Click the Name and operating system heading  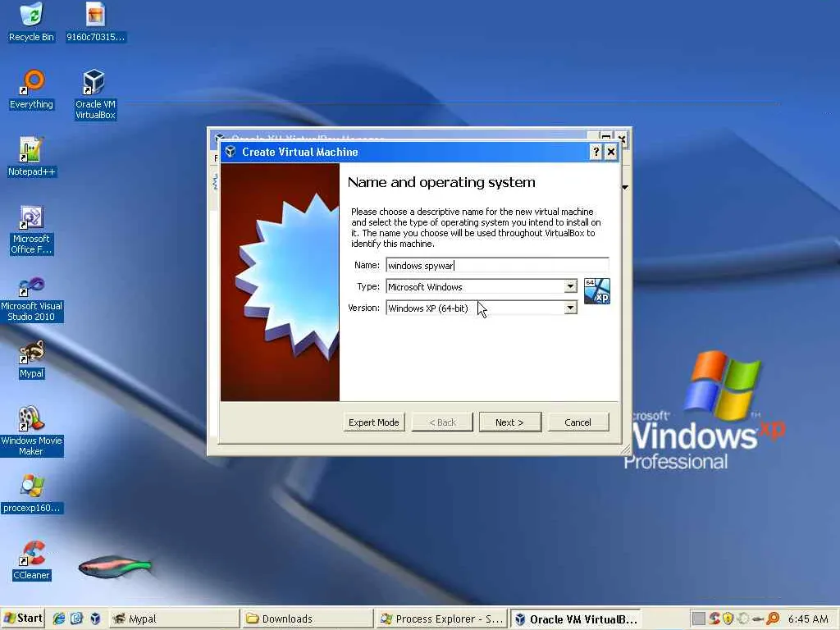click(x=441, y=182)
